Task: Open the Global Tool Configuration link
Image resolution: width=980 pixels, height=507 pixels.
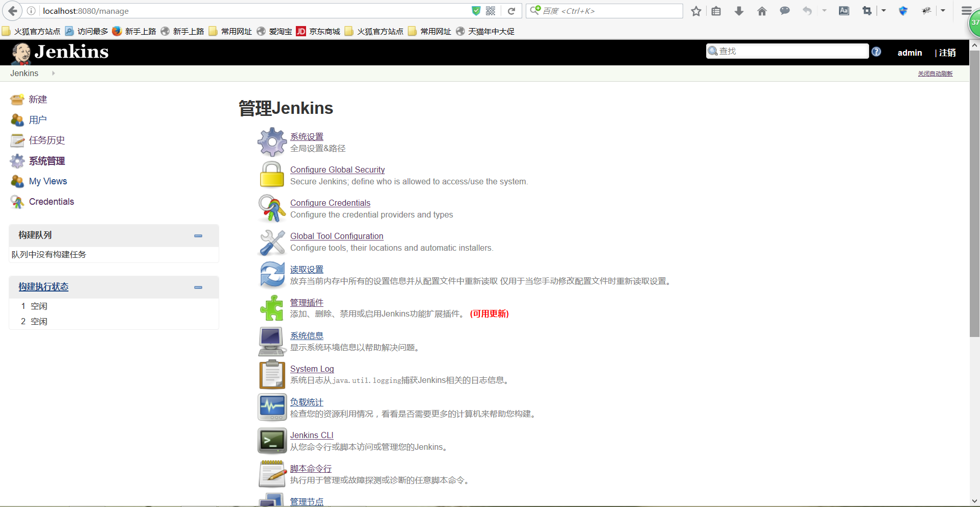Action: (x=337, y=236)
